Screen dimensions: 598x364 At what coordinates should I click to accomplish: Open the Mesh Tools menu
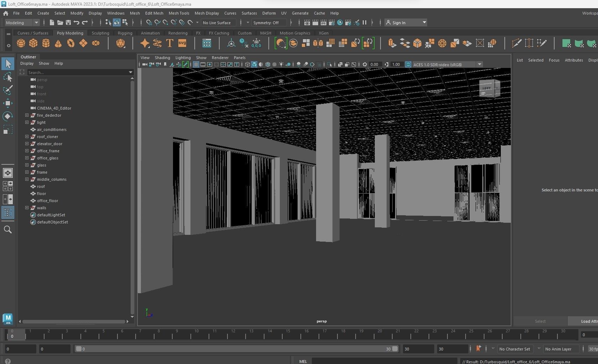(179, 13)
